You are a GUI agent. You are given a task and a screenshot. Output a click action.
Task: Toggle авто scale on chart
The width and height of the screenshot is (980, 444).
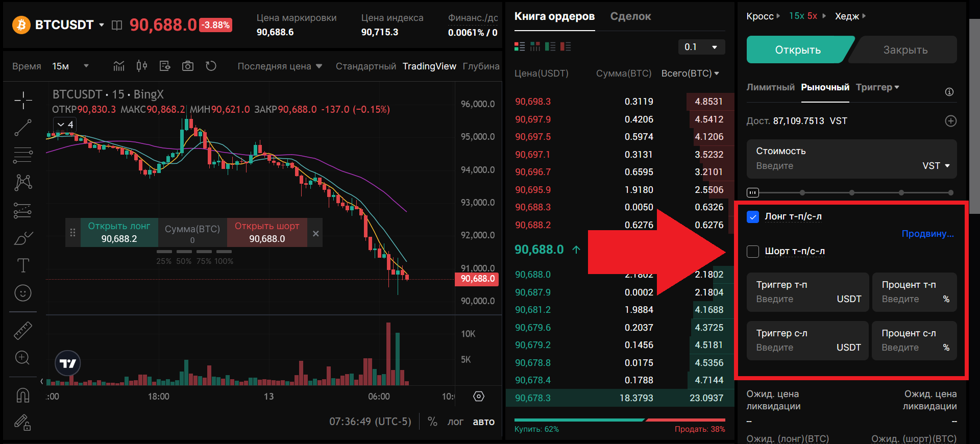click(483, 422)
